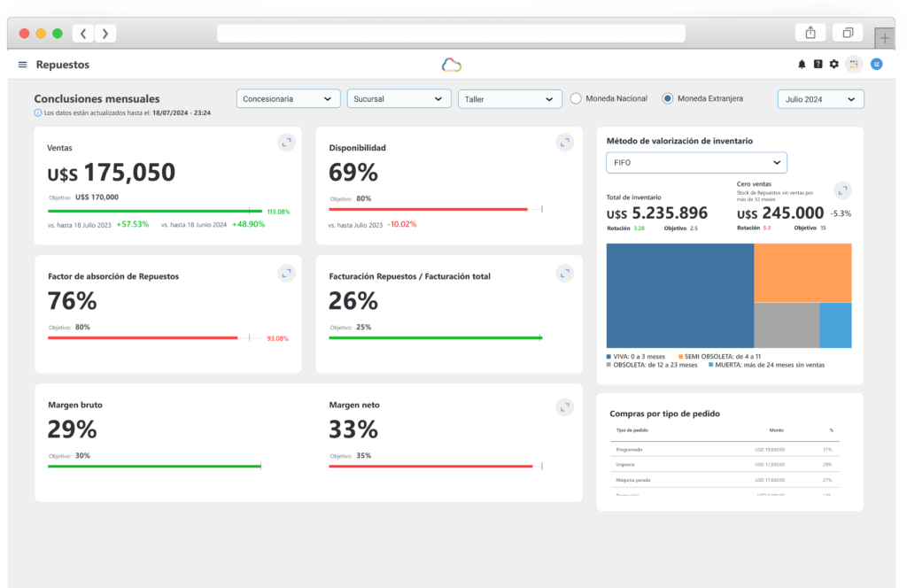Open the apps grid icon
The image size is (907, 588).
coord(854,64)
